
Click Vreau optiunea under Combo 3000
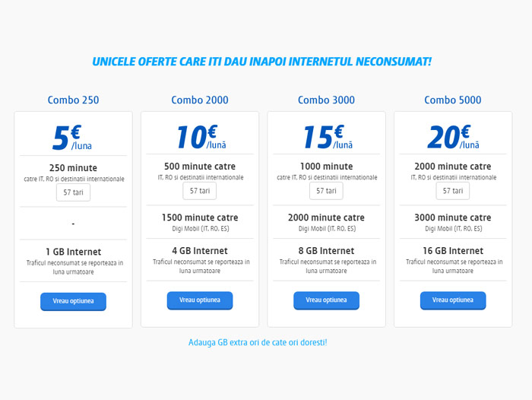click(326, 300)
